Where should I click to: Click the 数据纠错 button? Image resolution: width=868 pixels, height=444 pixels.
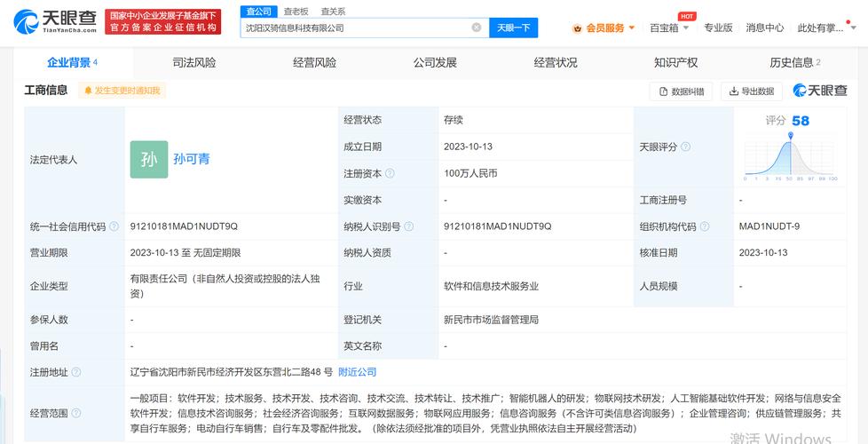click(681, 91)
